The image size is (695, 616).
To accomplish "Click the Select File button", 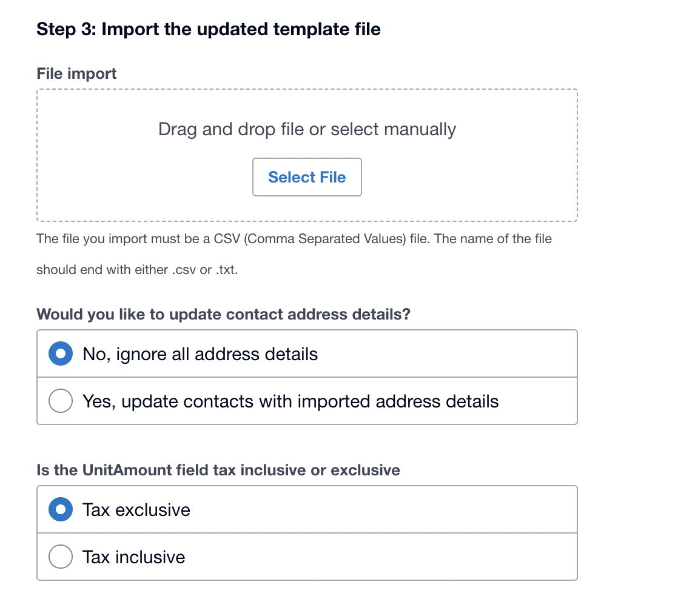I will (307, 177).
